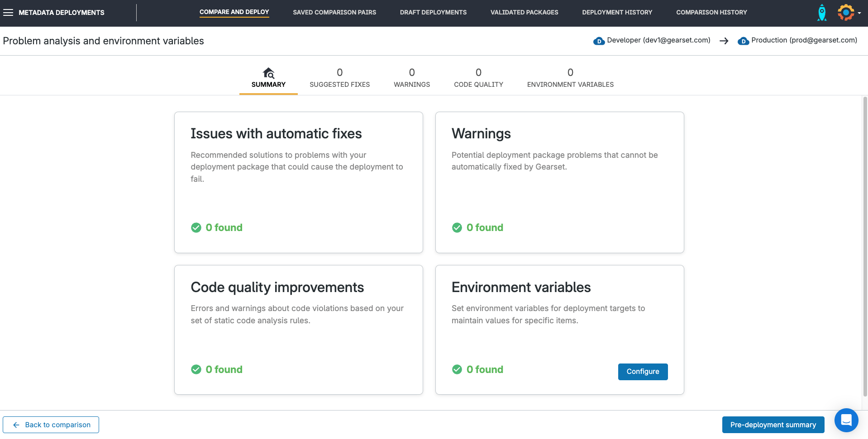Click the Developer source org cloud icon
This screenshot has height=439, width=868.
pos(599,41)
